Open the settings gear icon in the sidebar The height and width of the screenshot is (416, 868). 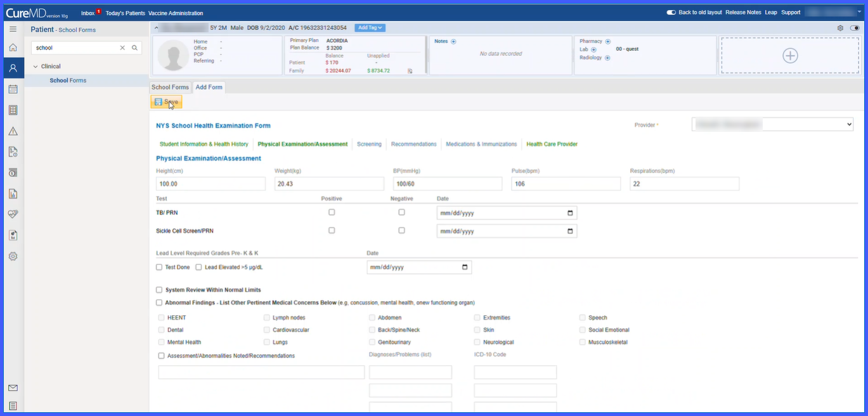pyautogui.click(x=13, y=256)
